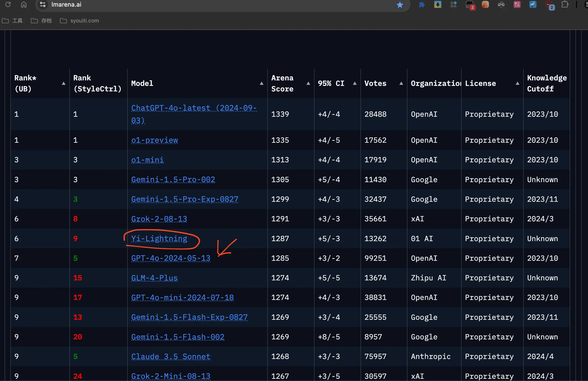Sort by Rank (UB) column arrow

point(63,83)
